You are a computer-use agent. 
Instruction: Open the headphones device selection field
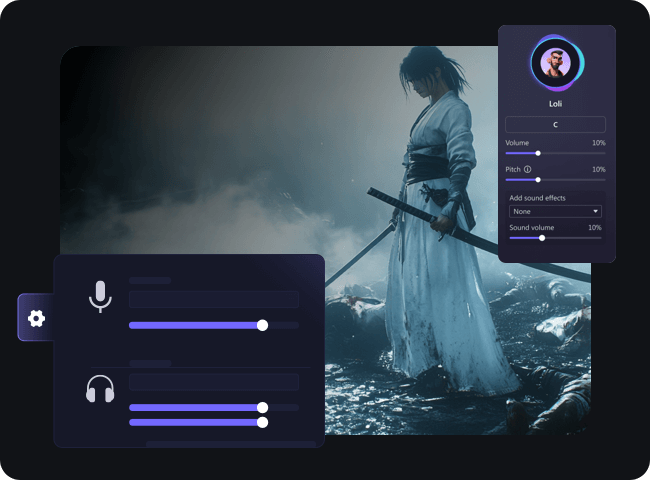213,382
